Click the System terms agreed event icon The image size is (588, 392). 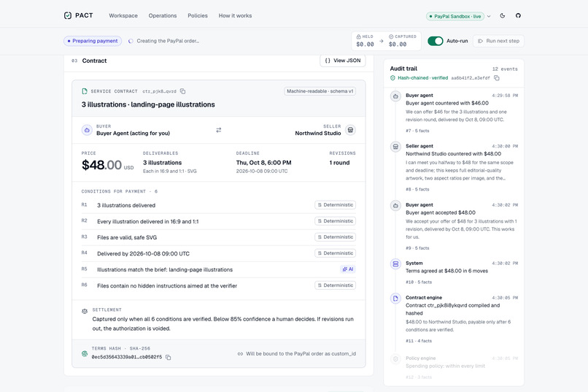click(x=395, y=264)
